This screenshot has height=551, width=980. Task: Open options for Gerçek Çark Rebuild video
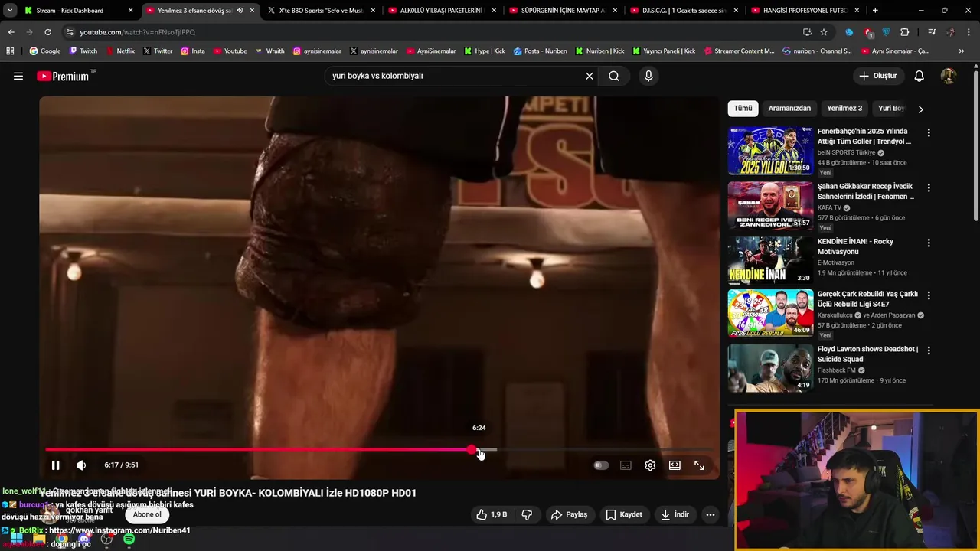click(929, 295)
